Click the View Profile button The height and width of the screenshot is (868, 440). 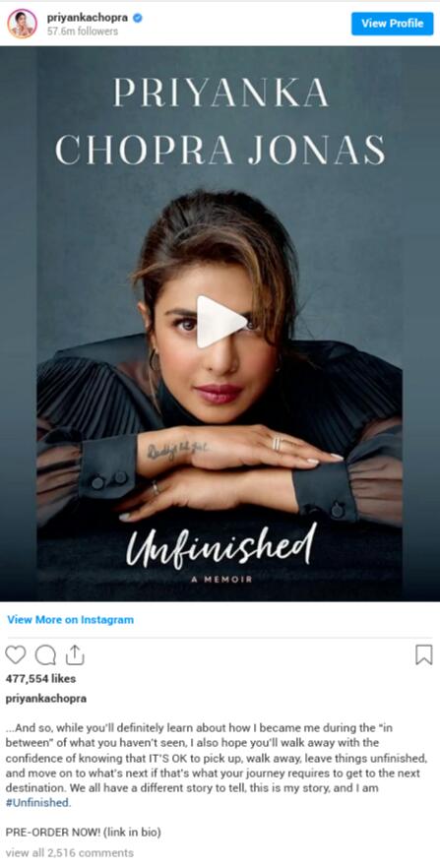(392, 24)
